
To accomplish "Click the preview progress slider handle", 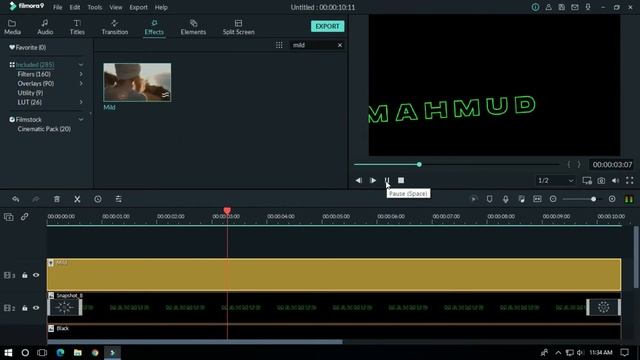I will 419,164.
